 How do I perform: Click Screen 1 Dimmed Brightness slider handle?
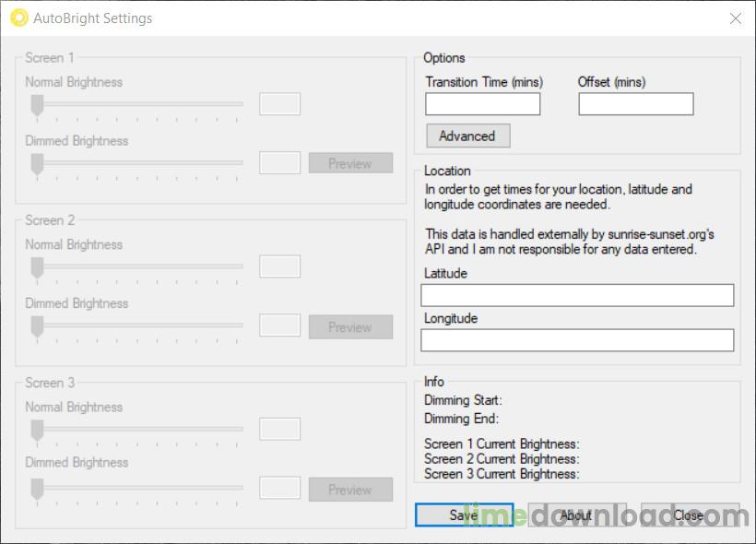click(x=37, y=164)
